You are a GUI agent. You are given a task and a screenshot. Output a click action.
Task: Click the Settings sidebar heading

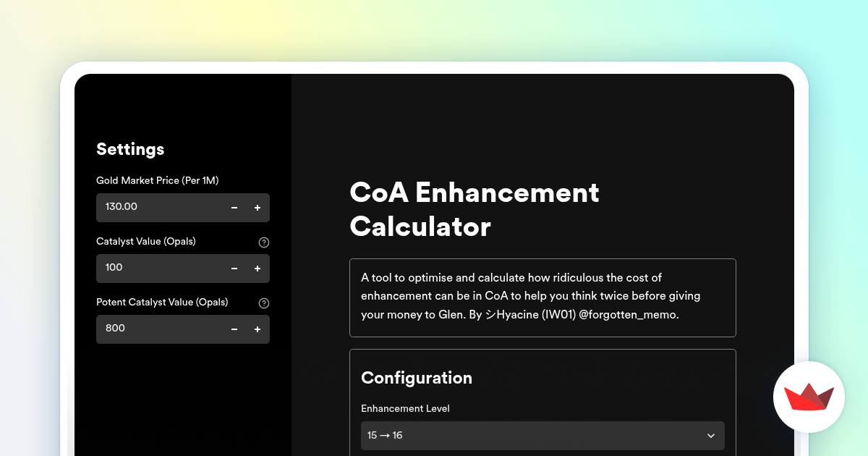[130, 149]
